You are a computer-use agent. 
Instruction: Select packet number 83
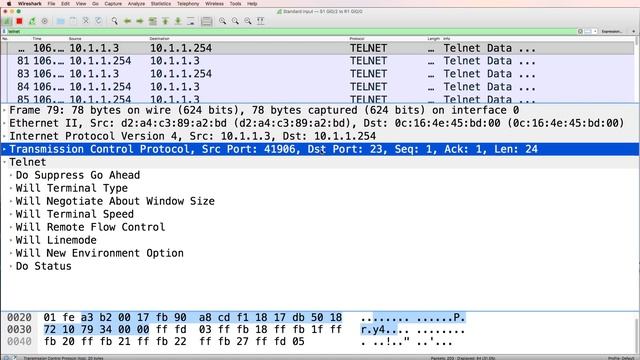pos(318,74)
